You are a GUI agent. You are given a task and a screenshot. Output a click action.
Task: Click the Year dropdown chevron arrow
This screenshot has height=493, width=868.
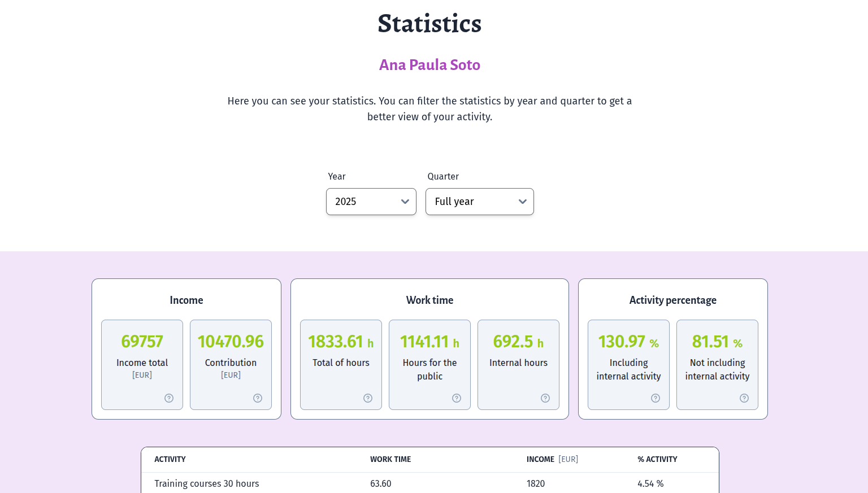click(x=405, y=202)
